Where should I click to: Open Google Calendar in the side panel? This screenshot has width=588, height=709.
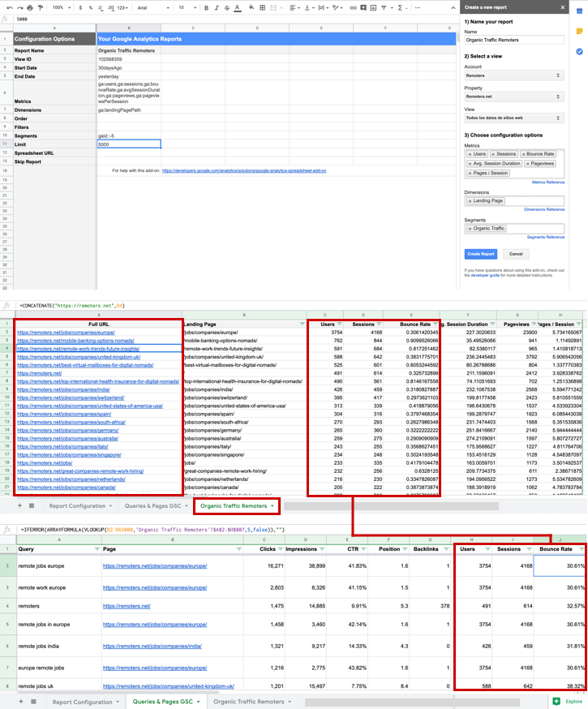(579, 11)
